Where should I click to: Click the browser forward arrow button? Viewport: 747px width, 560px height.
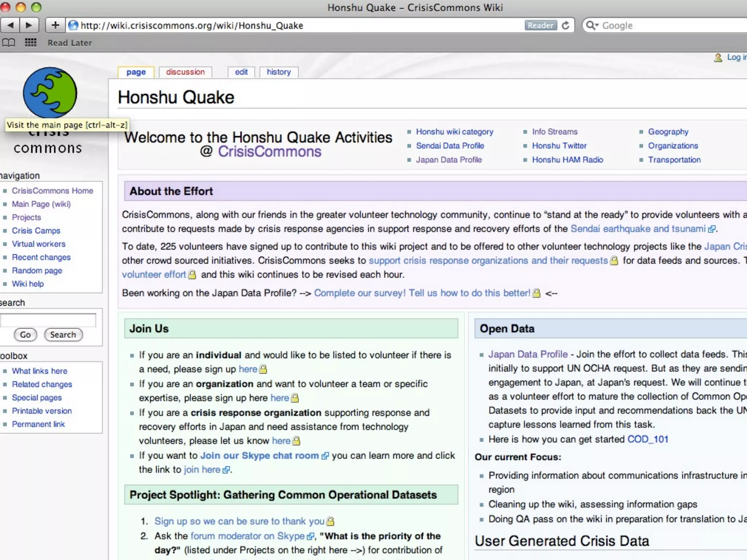(x=29, y=25)
